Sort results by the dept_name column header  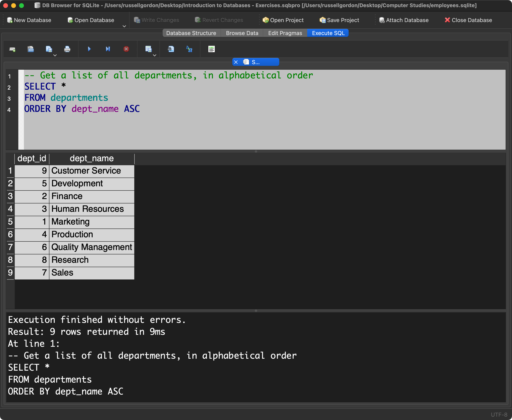[92, 158]
